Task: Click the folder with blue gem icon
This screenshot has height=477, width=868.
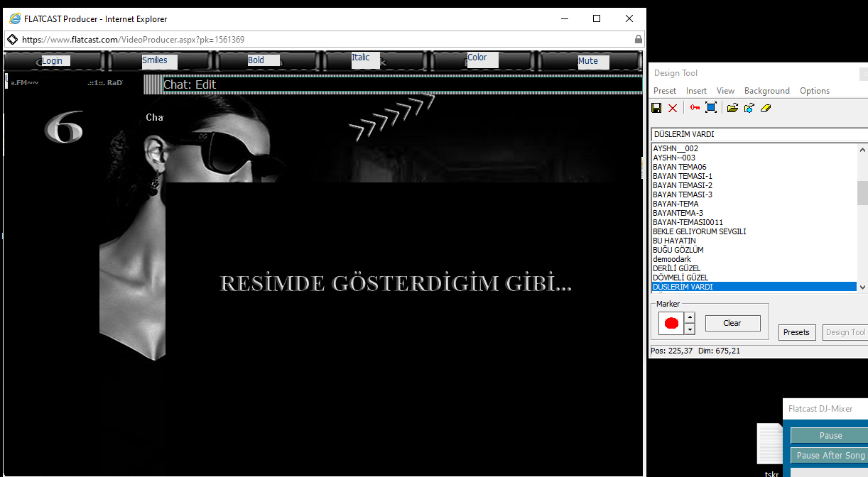Action: point(749,108)
